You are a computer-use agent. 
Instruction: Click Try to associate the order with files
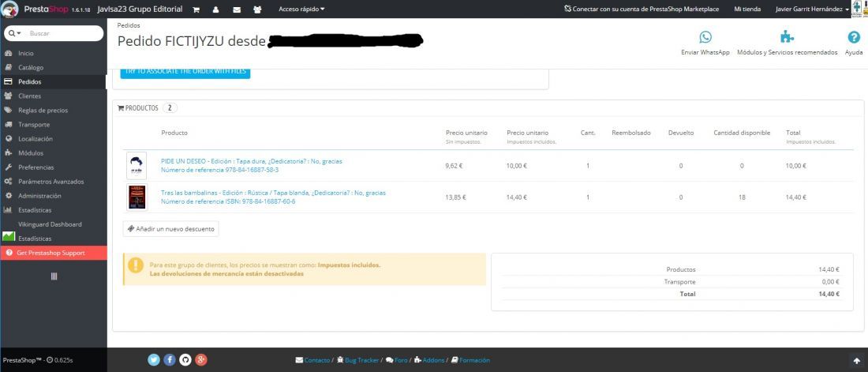pos(185,72)
